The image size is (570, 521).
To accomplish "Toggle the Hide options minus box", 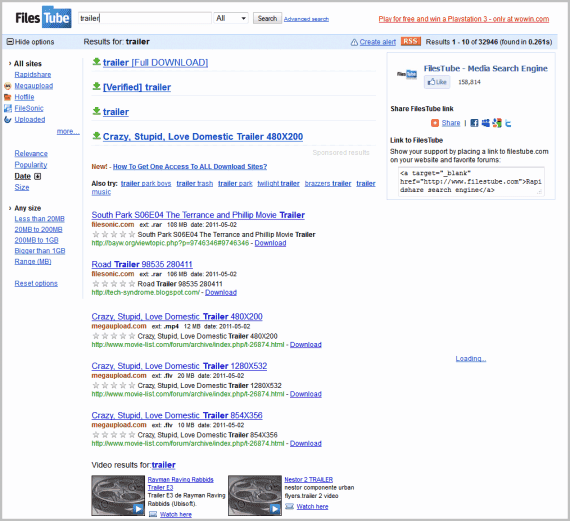I will (10, 41).
